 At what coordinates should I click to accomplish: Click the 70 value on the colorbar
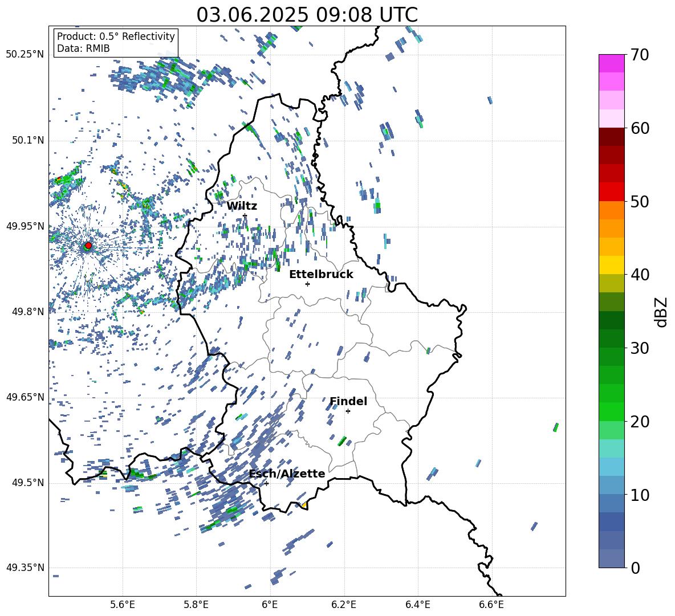click(x=640, y=55)
